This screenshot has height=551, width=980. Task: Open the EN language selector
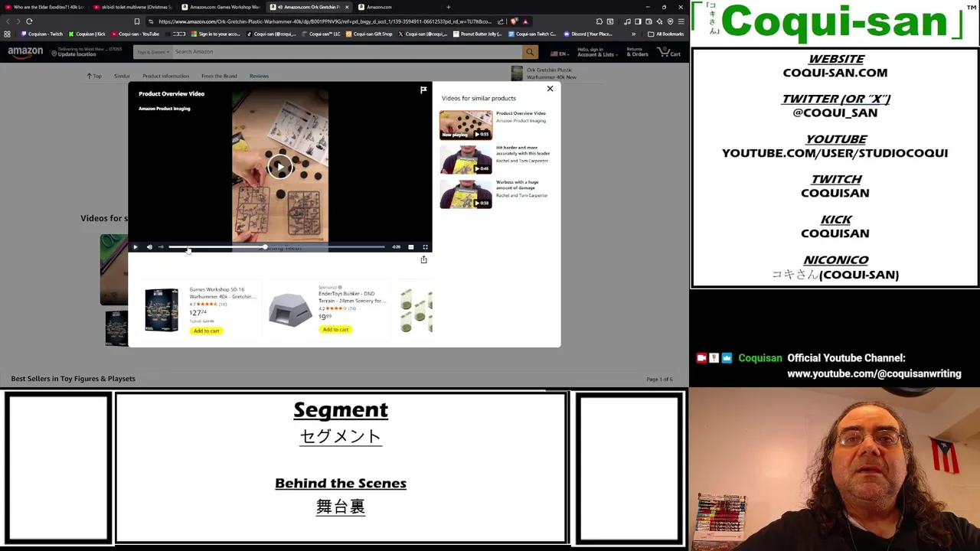[x=559, y=53]
